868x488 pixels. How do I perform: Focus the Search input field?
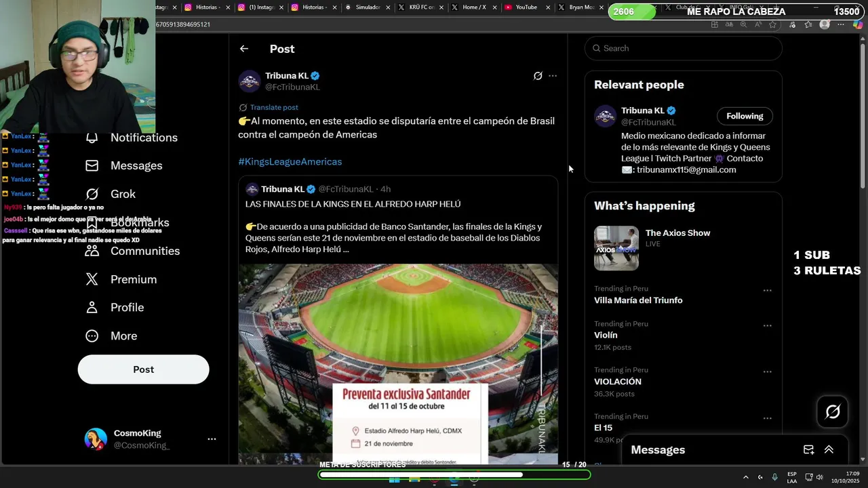(x=684, y=48)
